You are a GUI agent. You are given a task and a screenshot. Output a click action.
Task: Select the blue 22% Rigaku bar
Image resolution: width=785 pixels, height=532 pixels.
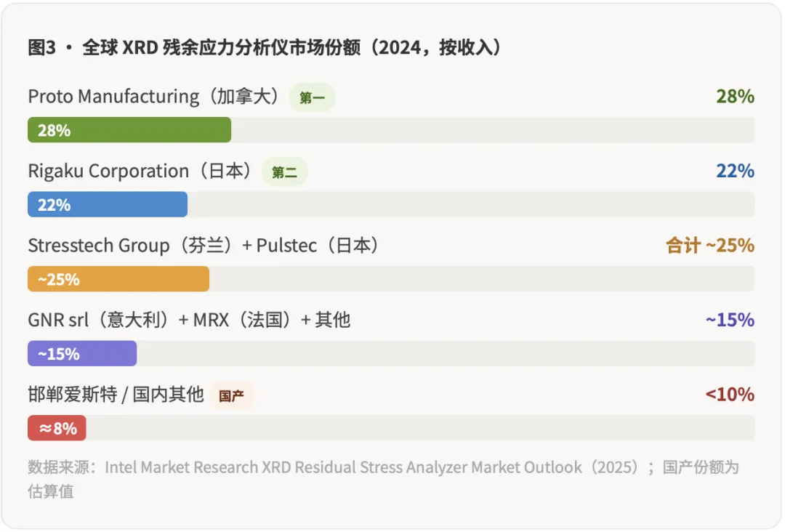coord(105,204)
